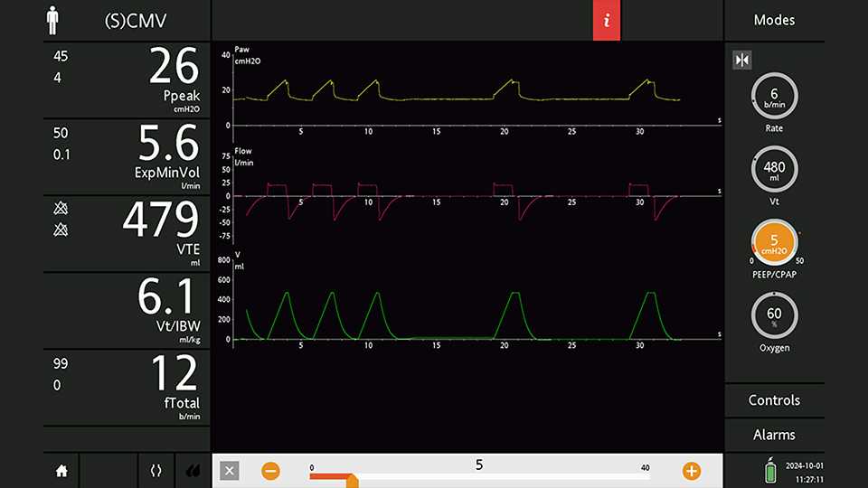The width and height of the screenshot is (868, 488).
Task: Decrease PEEP value with minus button
Action: [x=270, y=471]
